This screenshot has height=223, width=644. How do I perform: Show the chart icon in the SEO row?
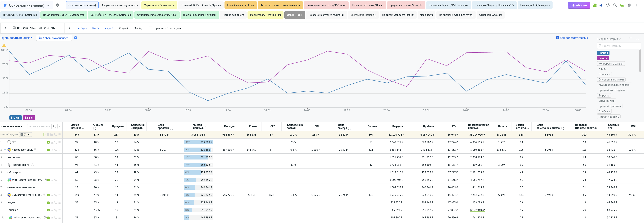click(x=52, y=142)
